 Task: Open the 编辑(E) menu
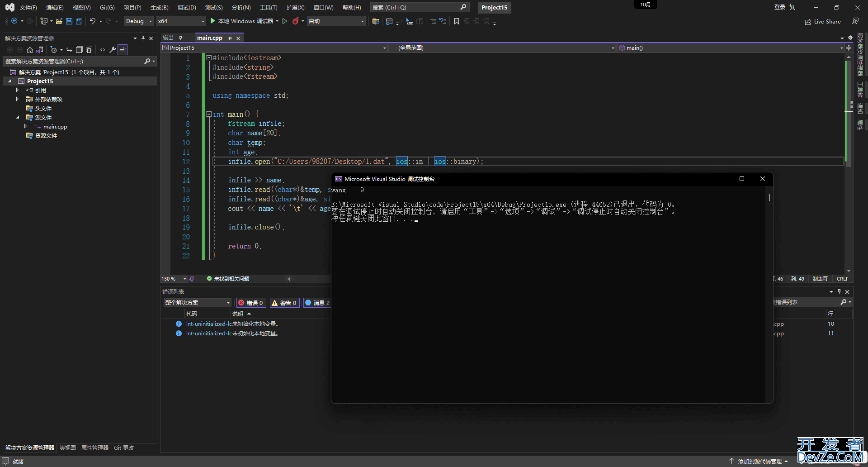pyautogui.click(x=55, y=8)
